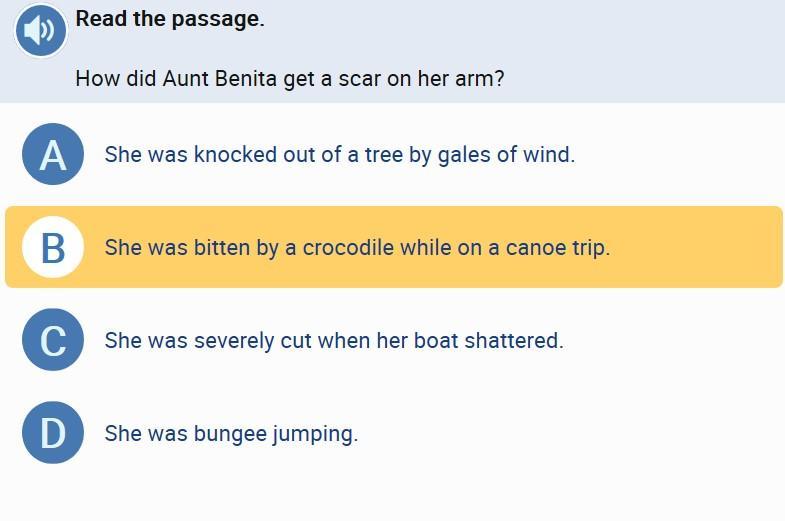This screenshot has width=785, height=521.
Task: Choose answer about gales of wind
Action: point(340,155)
